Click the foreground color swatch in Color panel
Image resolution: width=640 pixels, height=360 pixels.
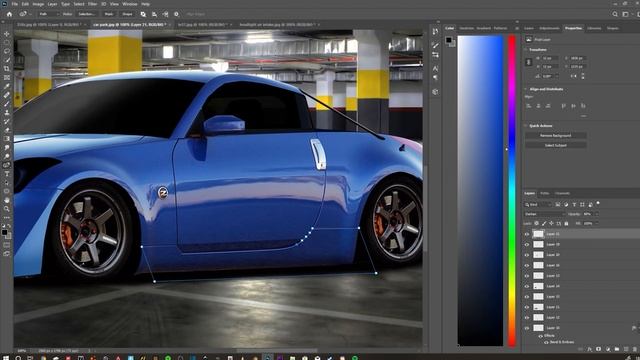tap(449, 40)
